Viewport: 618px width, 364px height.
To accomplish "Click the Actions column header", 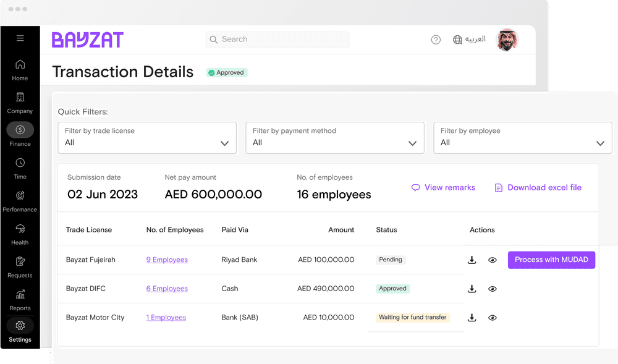I will click(482, 230).
